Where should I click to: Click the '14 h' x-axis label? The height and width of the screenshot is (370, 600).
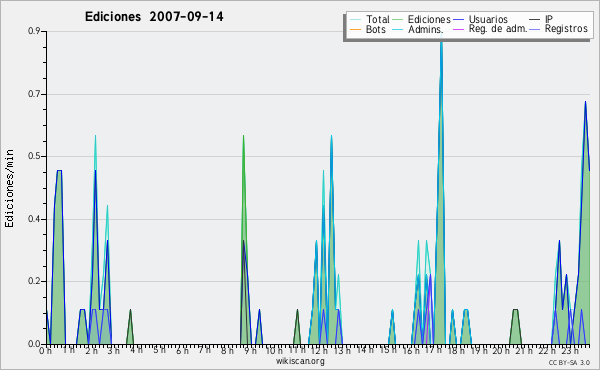point(365,350)
